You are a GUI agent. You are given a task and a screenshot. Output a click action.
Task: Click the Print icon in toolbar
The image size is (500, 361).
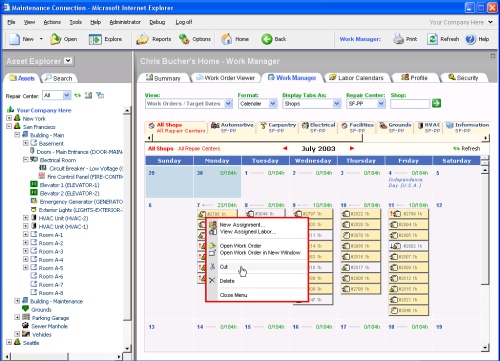[x=398, y=39]
